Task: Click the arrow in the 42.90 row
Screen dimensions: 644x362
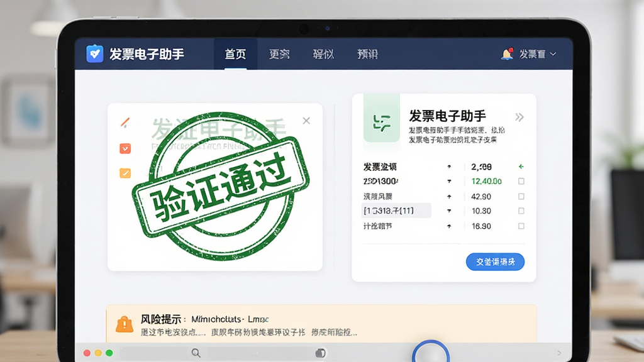Action: (x=449, y=197)
